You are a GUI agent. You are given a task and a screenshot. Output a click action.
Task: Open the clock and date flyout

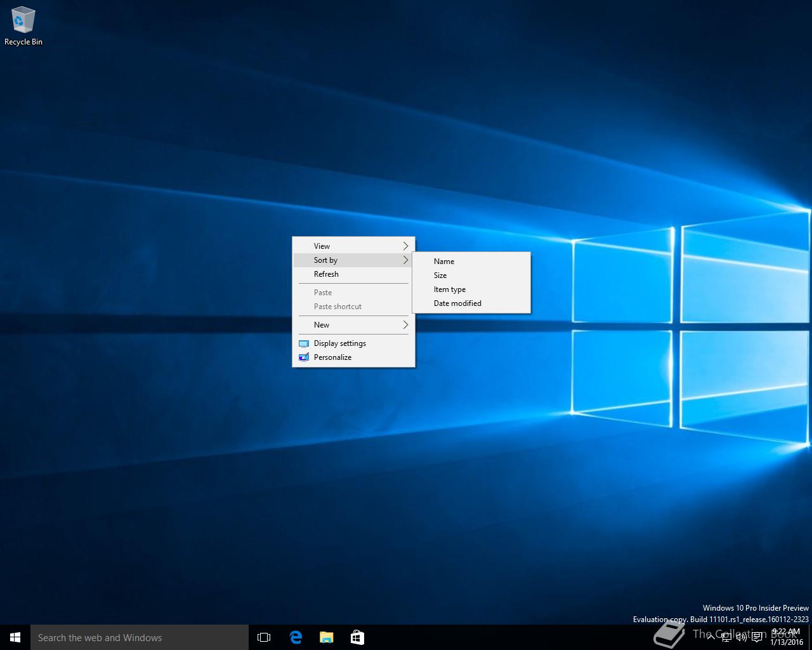coord(786,637)
